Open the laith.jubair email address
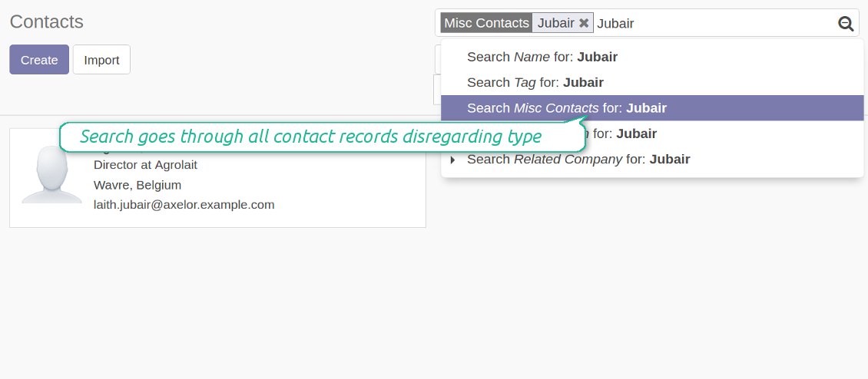The width and height of the screenshot is (868, 379). pos(184,205)
